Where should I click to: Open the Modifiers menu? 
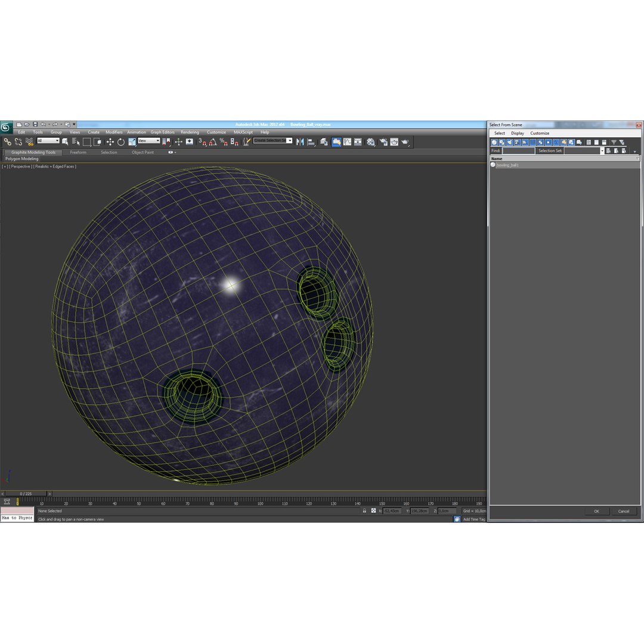114,132
